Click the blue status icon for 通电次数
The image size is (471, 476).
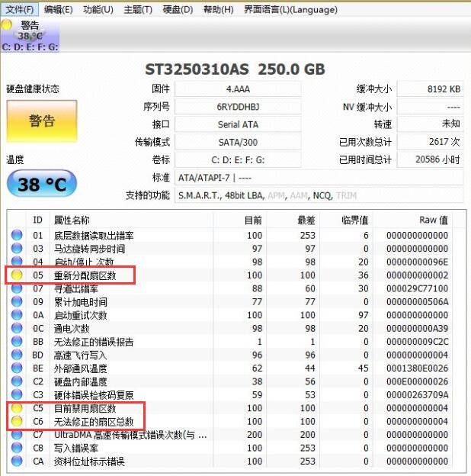click(x=17, y=329)
